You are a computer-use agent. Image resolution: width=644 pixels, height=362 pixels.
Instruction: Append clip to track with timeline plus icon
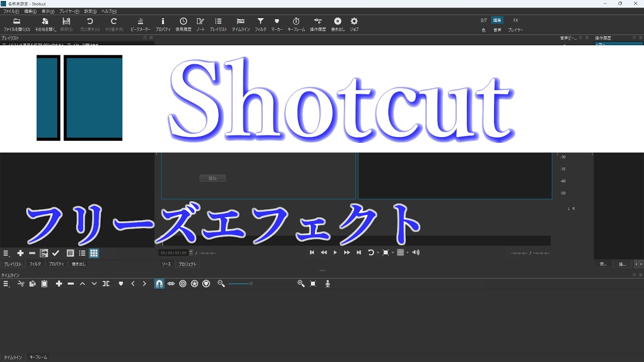(59, 284)
